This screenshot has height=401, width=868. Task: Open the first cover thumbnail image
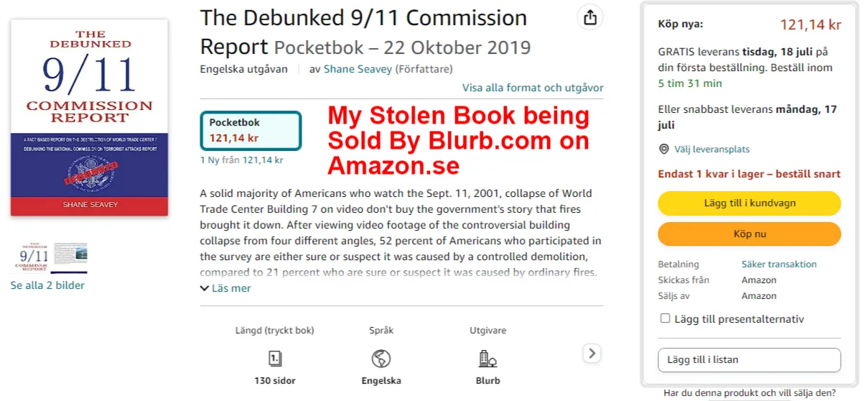click(x=30, y=258)
